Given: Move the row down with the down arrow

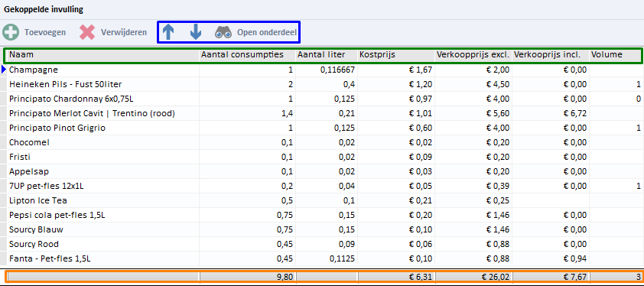Looking at the screenshot, I should tap(196, 32).
